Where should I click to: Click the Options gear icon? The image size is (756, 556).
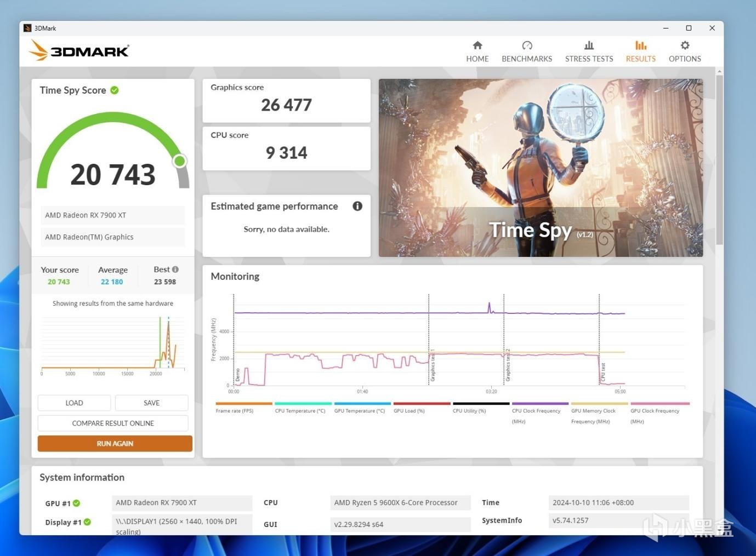[x=685, y=45]
